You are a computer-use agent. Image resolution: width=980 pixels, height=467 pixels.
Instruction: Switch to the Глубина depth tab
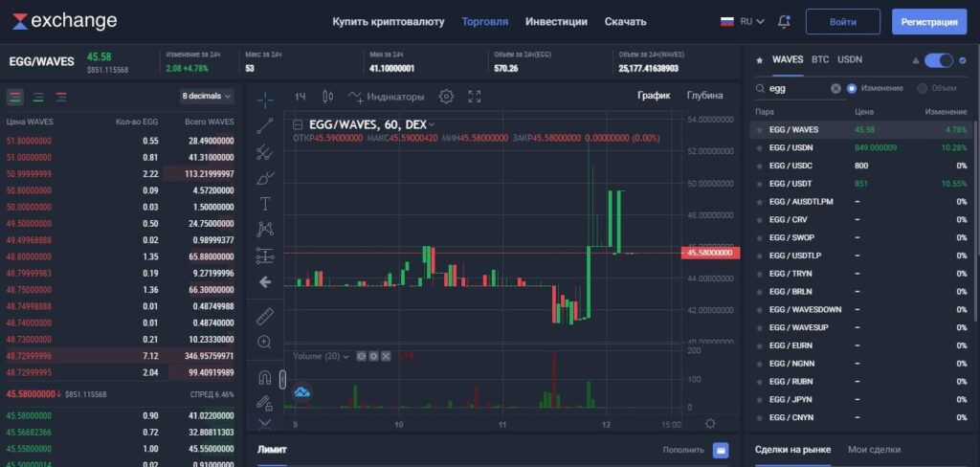[704, 95]
